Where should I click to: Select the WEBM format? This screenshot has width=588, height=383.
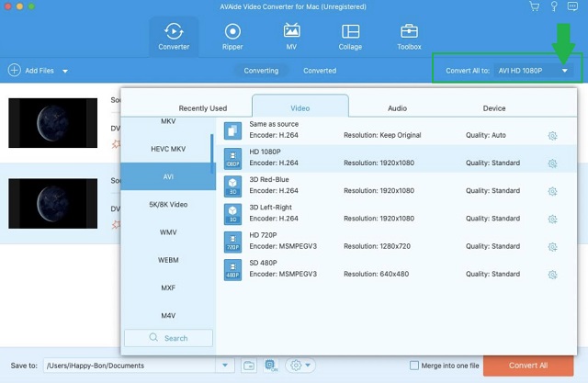tap(168, 260)
